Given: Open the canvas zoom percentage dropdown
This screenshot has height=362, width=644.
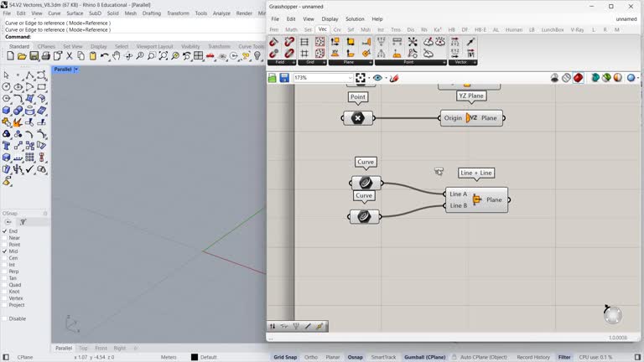Looking at the screenshot, I should point(349,78).
